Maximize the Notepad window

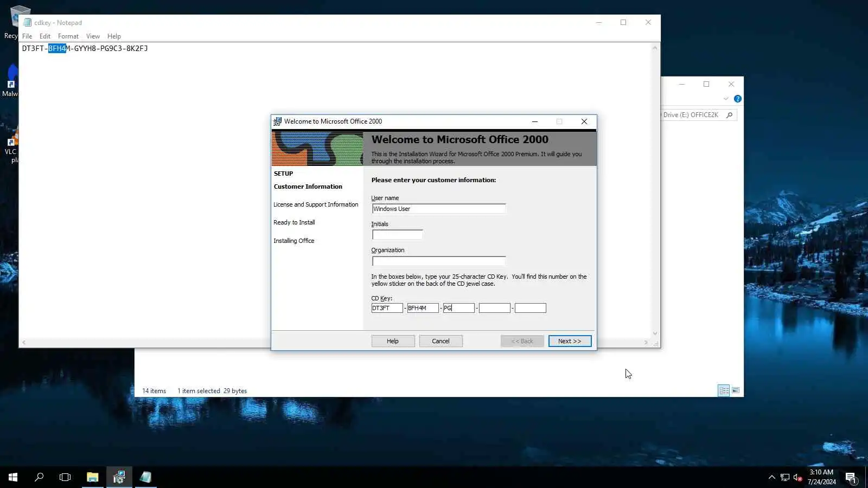(623, 23)
